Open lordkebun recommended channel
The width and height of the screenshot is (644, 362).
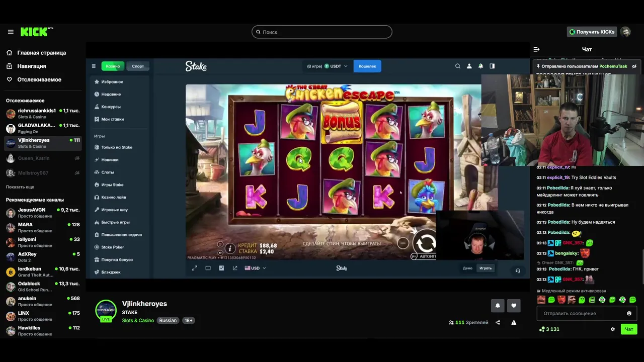coord(43,271)
